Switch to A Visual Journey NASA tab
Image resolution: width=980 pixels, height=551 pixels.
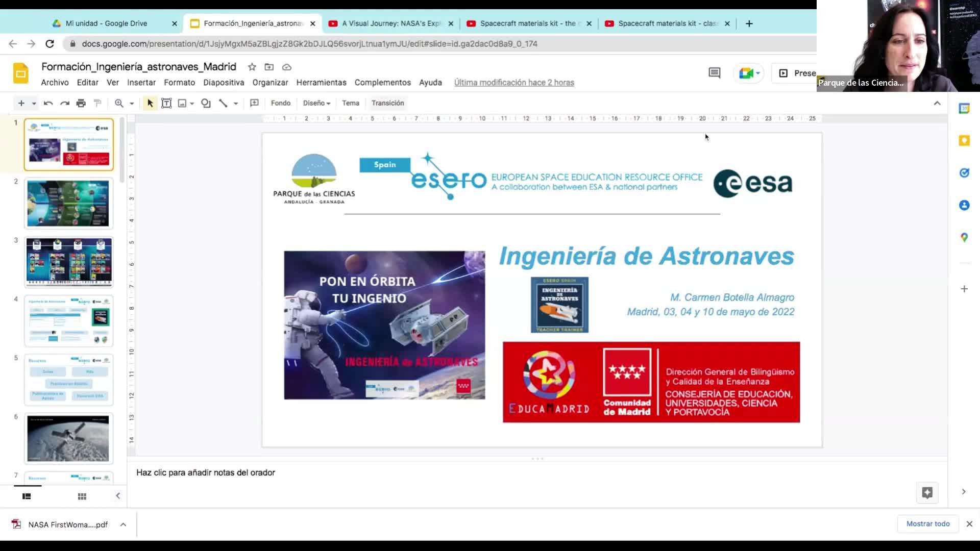pyautogui.click(x=391, y=23)
